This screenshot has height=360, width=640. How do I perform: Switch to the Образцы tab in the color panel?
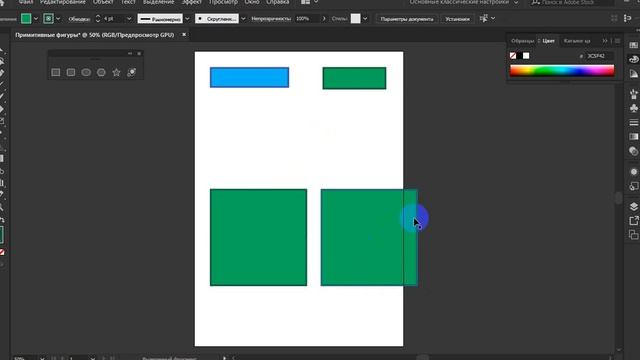(x=522, y=41)
